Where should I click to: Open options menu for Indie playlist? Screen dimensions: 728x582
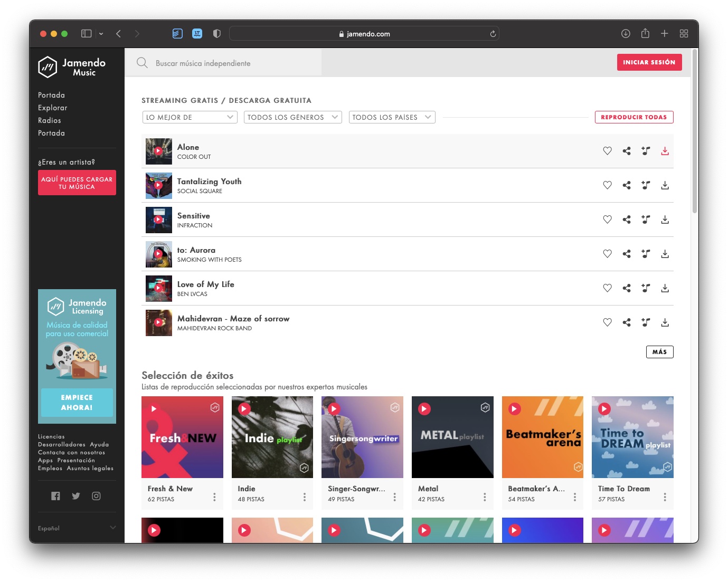[x=305, y=497]
